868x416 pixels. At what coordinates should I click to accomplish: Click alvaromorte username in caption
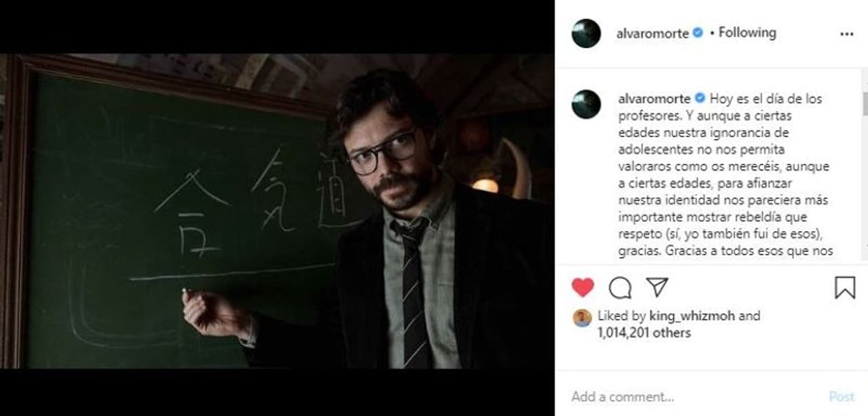tap(654, 99)
